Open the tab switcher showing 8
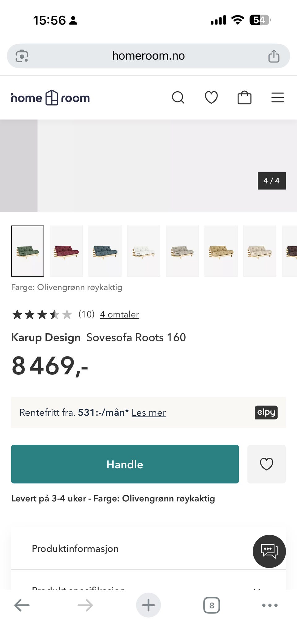 coord(212,605)
